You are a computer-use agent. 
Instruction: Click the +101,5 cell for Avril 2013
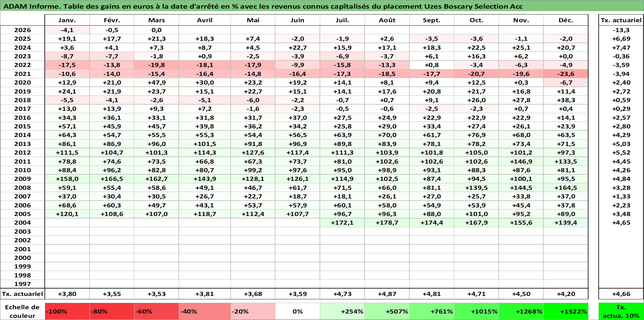(x=205, y=144)
